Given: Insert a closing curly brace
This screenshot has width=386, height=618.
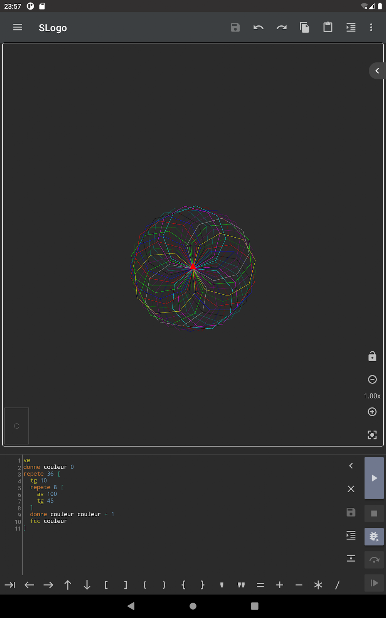Looking at the screenshot, I should [202, 585].
